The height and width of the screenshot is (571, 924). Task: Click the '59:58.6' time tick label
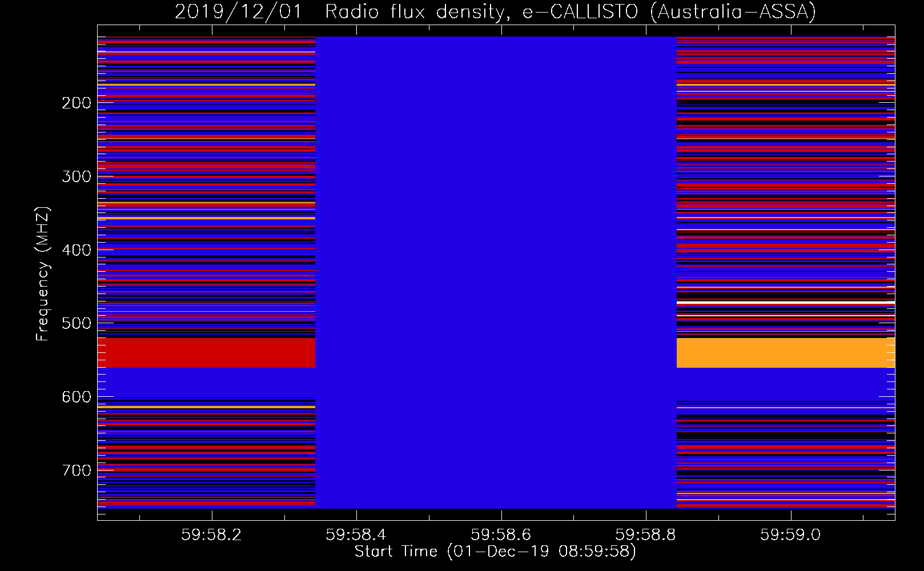(x=501, y=535)
